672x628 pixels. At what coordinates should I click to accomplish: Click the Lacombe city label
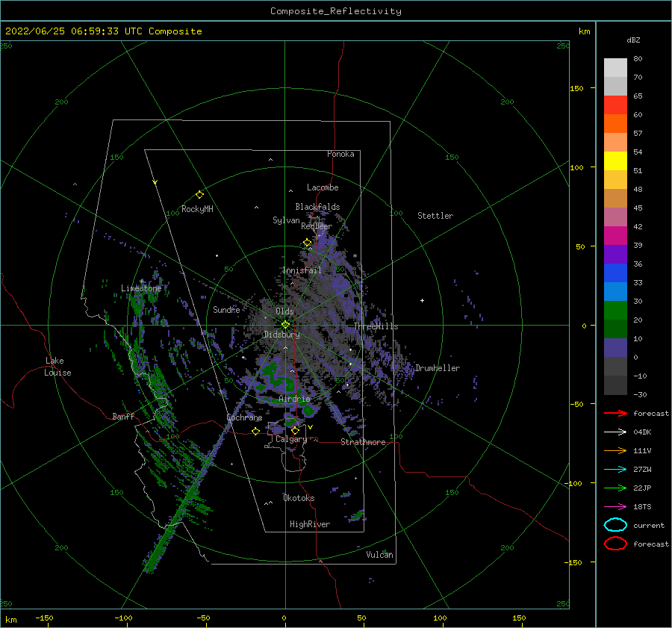click(x=323, y=187)
